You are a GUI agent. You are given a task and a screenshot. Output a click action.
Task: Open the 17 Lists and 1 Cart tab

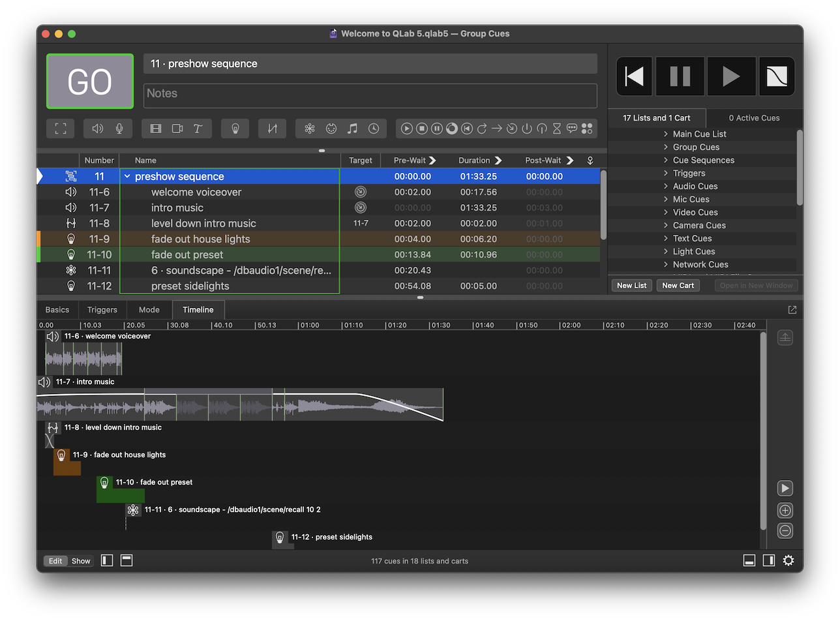(x=657, y=118)
